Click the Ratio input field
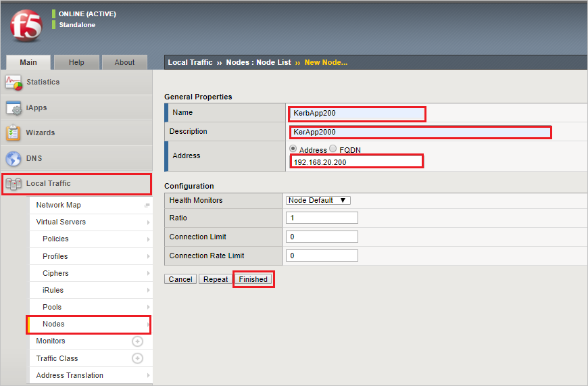This screenshot has width=588, height=386. 322,218
